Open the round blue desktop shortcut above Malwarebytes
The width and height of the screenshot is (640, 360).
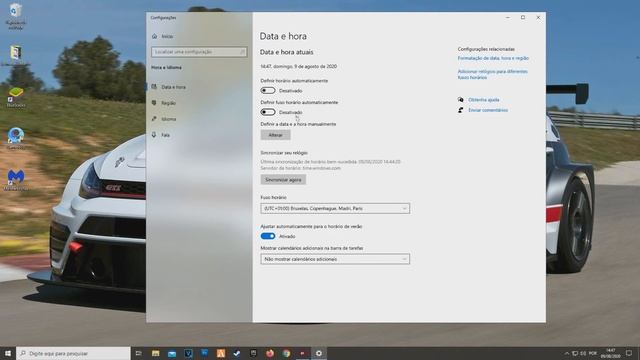16,138
